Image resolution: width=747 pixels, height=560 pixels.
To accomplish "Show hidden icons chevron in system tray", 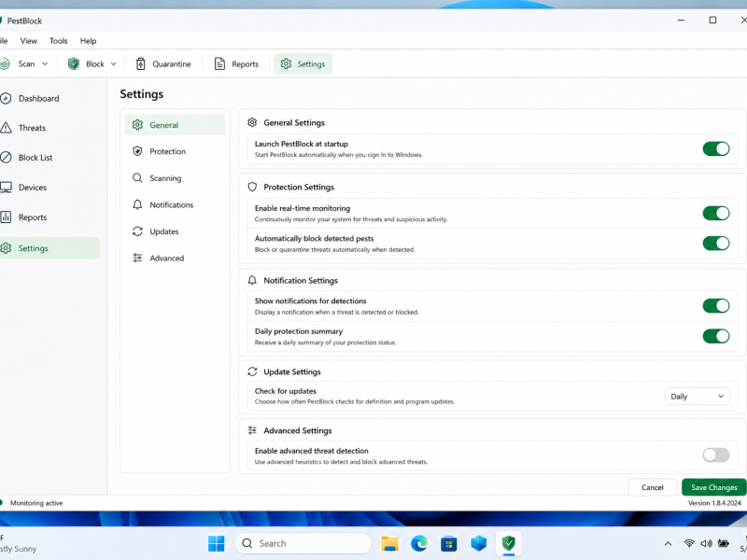I will click(x=668, y=543).
